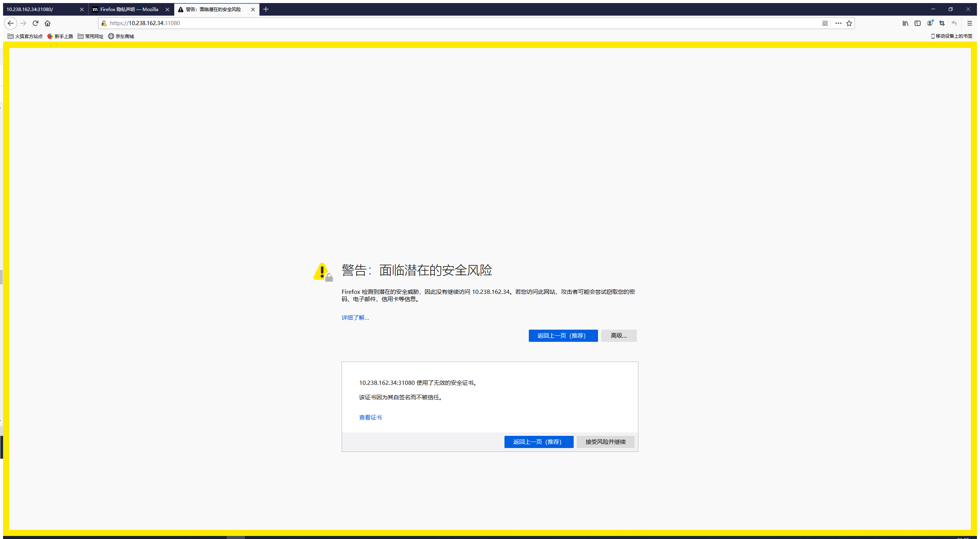
Task: Open 移动设备上的书签 mobile bookmarks
Action: 952,36
